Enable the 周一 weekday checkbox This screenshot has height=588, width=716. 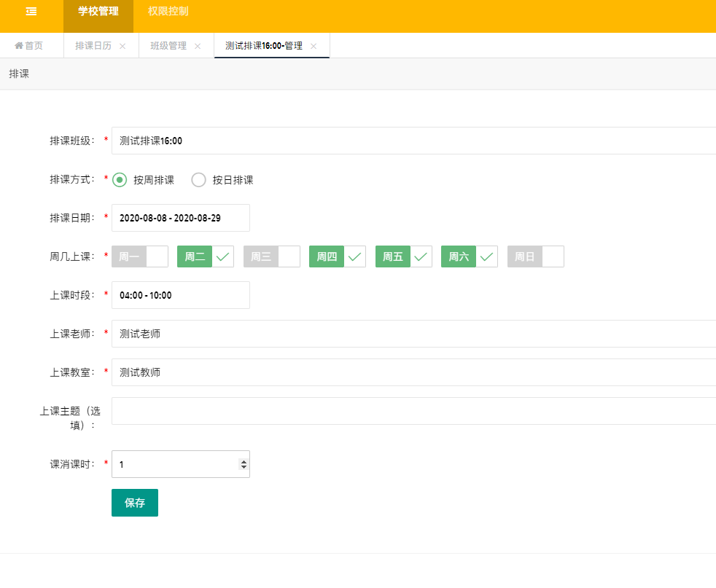click(140, 256)
